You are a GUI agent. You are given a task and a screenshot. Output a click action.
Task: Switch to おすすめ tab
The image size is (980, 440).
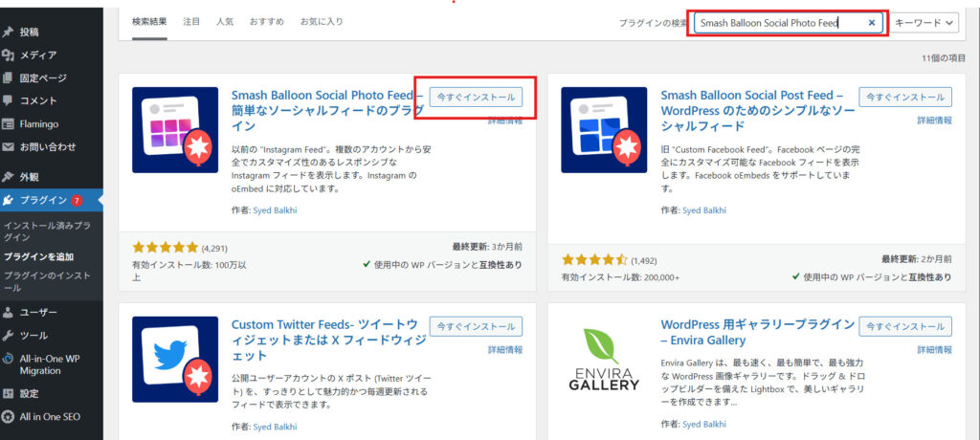coord(267,22)
